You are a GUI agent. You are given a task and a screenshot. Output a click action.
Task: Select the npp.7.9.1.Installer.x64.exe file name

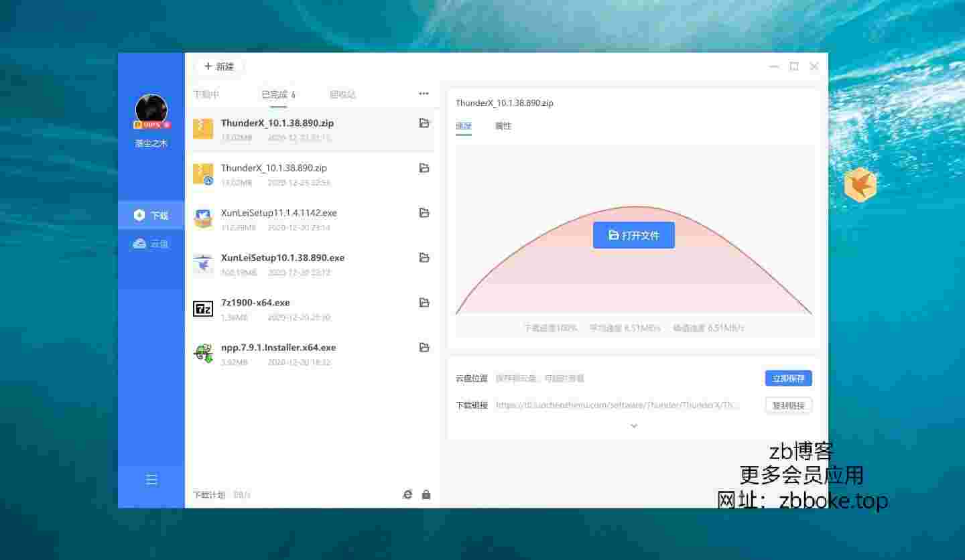click(278, 348)
